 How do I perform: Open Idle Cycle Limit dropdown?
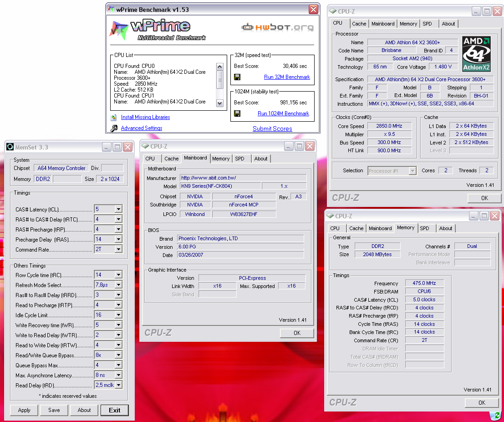(119, 315)
